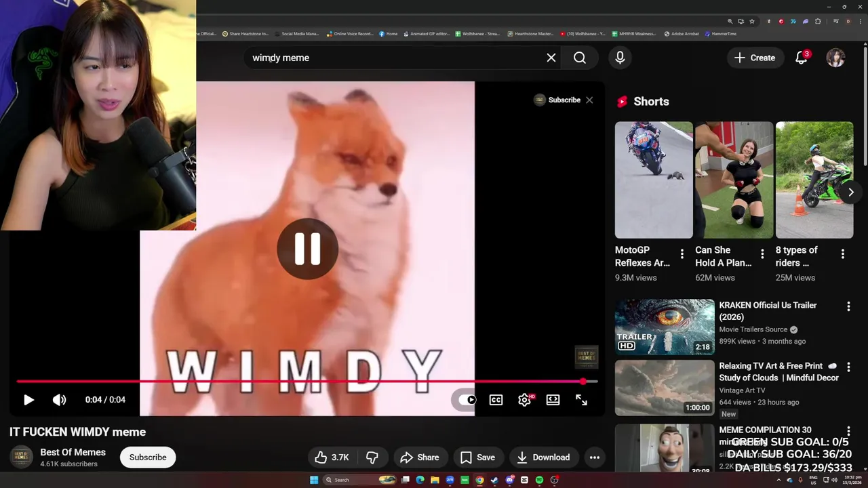Screen dimensions: 868x488
Task: Start voice search with the microphone
Action: (620, 58)
